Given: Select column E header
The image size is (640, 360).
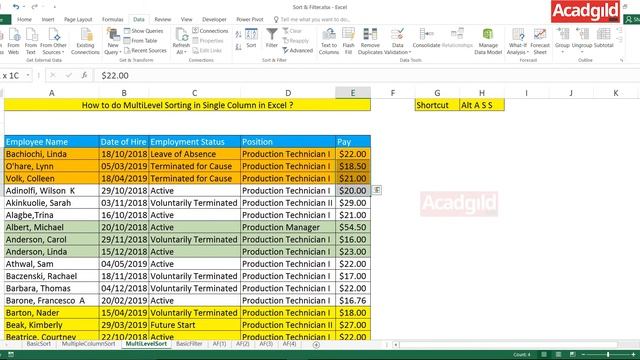Looking at the screenshot, I should point(353,93).
